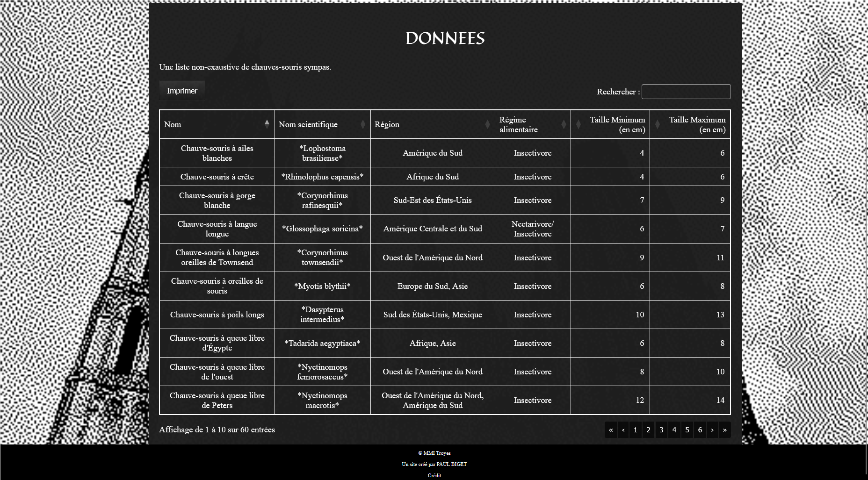868x480 pixels.
Task: Click the Imprimer button
Action: 182,91
